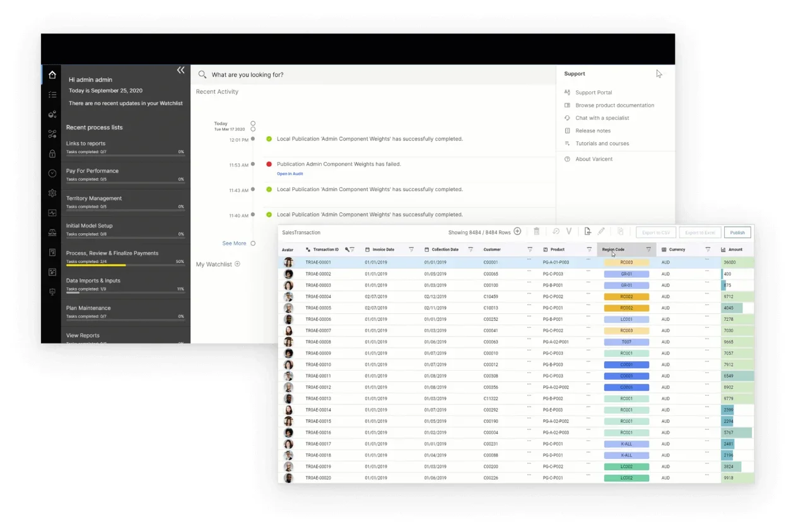
Task: Open the Region Code column filter
Action: click(x=648, y=250)
